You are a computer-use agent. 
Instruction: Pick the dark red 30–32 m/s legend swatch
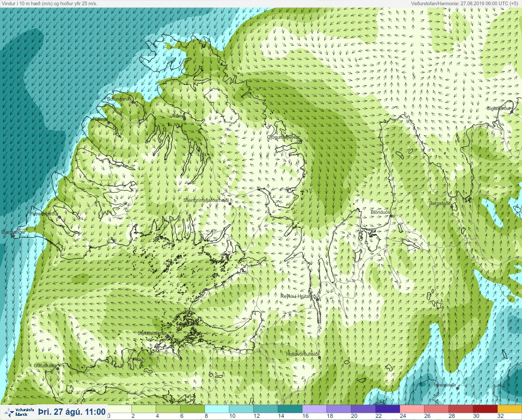coord(485,409)
